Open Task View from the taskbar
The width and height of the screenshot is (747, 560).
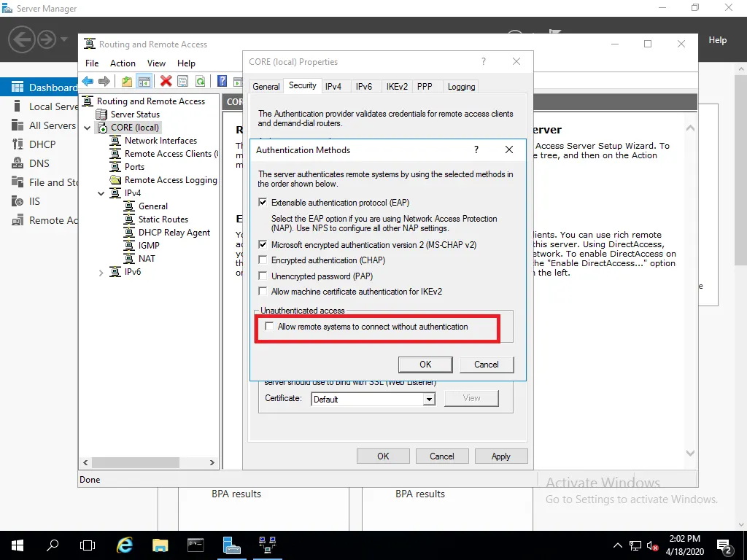click(x=88, y=545)
